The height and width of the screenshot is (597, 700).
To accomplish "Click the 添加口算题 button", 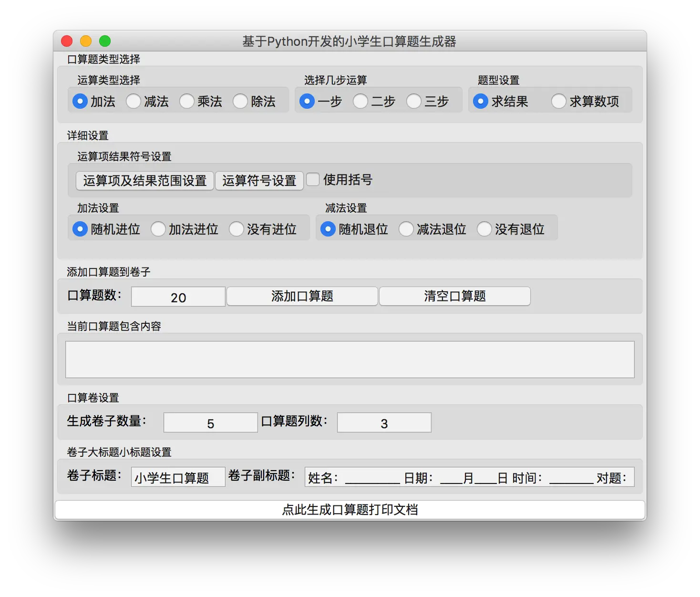I will click(x=302, y=296).
